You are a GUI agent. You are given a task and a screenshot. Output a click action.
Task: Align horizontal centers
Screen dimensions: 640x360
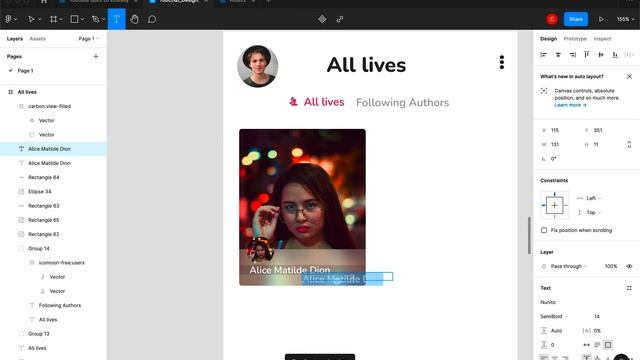coord(558,55)
